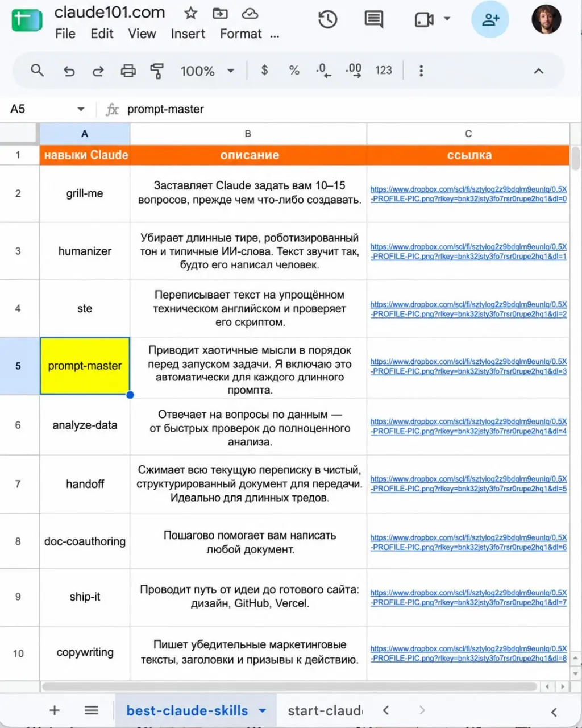Format as percent
Viewport: 582px width, 728px height.
coord(294,71)
